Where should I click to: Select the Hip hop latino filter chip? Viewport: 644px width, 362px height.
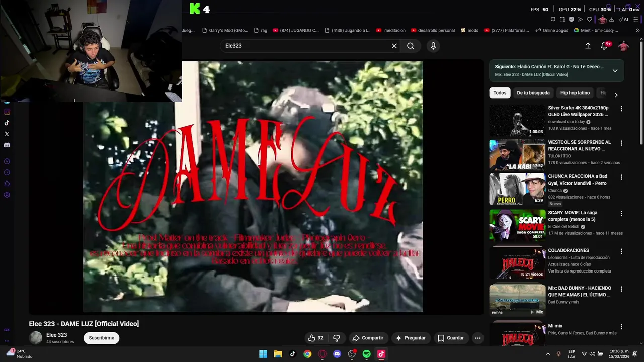[x=575, y=93]
